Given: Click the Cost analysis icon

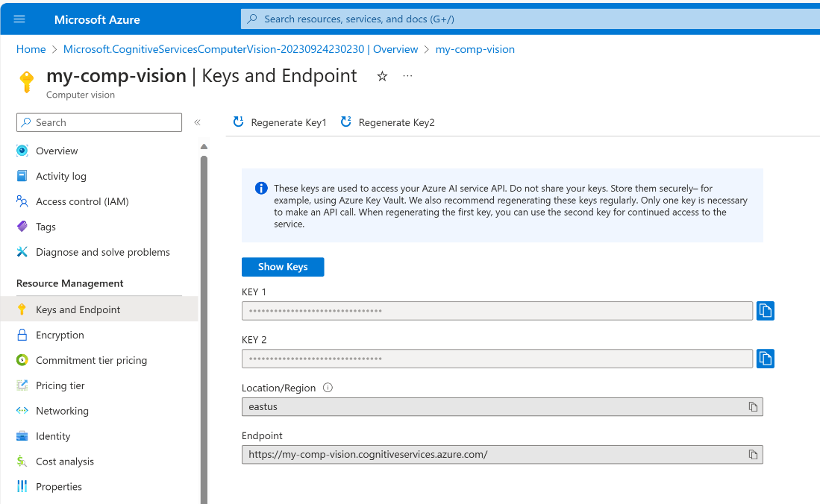Looking at the screenshot, I should point(22,461).
